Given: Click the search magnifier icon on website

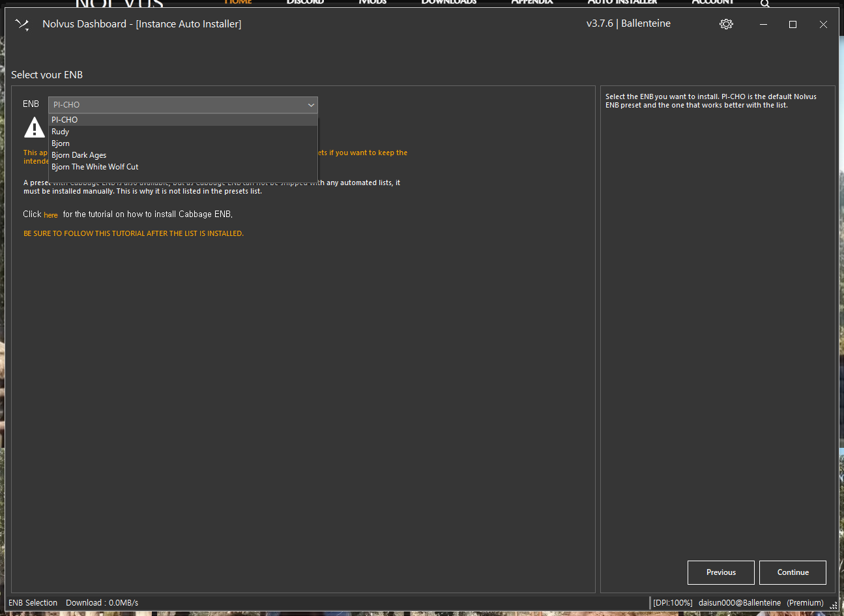Looking at the screenshot, I should 765,3.
